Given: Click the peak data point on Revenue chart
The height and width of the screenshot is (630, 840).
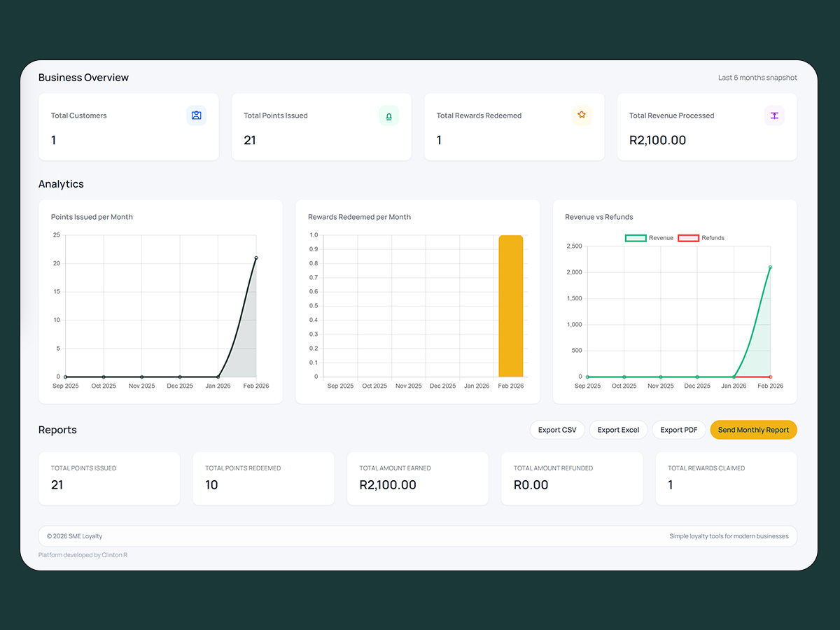Looking at the screenshot, I should click(770, 267).
